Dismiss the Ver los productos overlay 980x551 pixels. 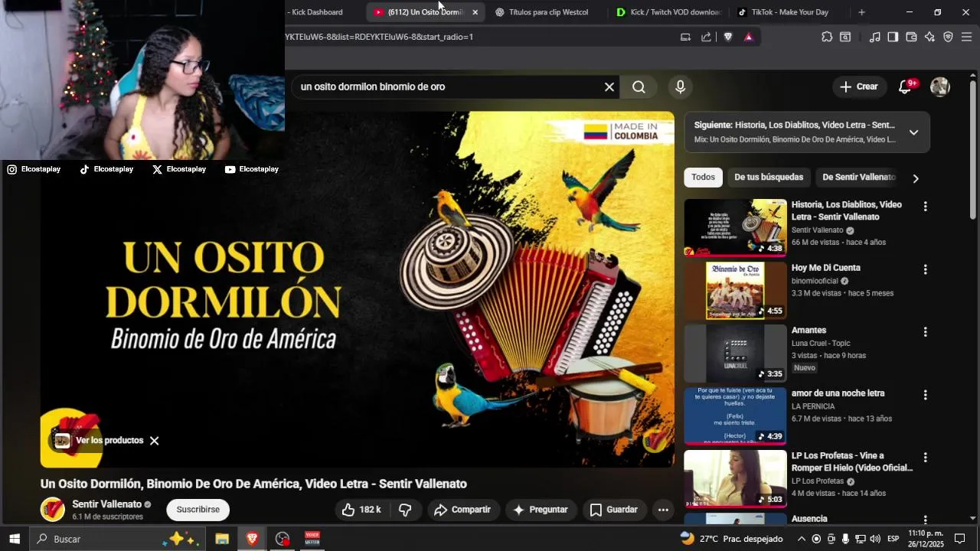(155, 441)
